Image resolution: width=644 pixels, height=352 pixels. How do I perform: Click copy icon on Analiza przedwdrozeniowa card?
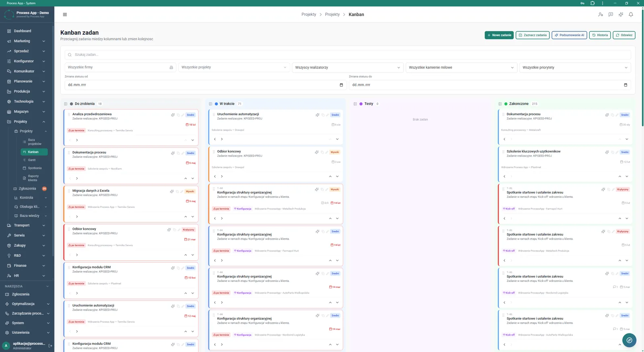178,115
